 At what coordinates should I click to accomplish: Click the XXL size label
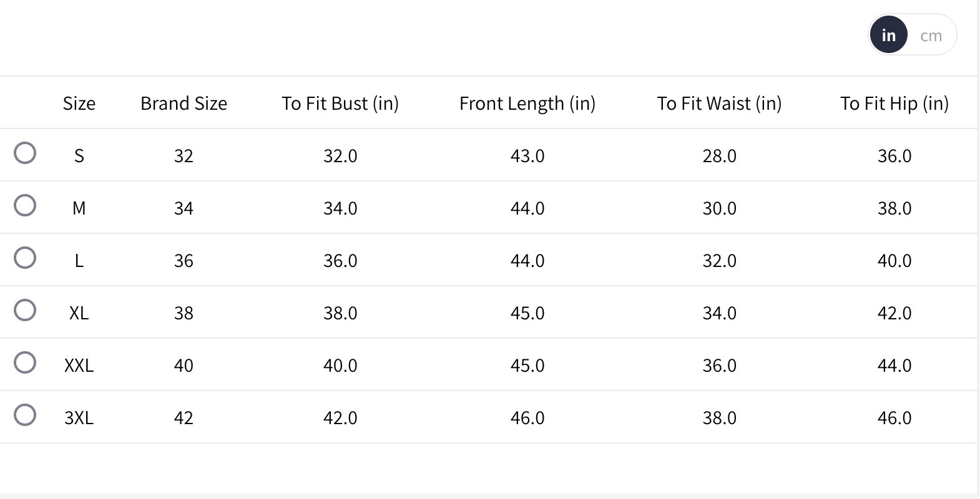pyautogui.click(x=79, y=366)
